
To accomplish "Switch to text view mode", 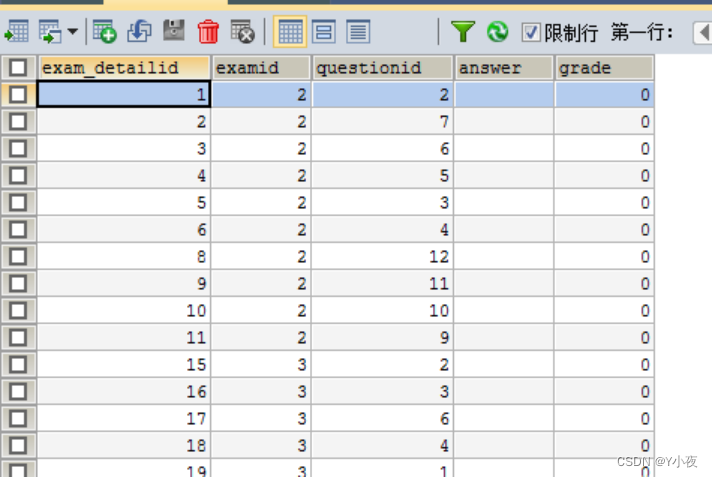I will tap(358, 32).
